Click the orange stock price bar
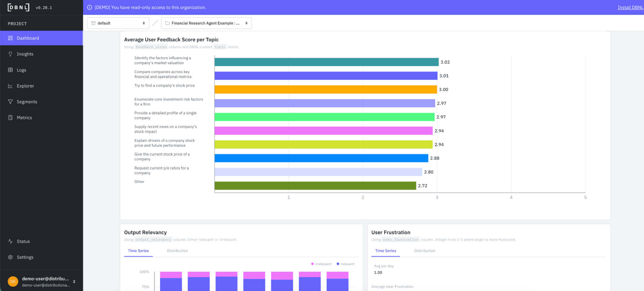Screen dimensions: 644x291 click(326, 89)
